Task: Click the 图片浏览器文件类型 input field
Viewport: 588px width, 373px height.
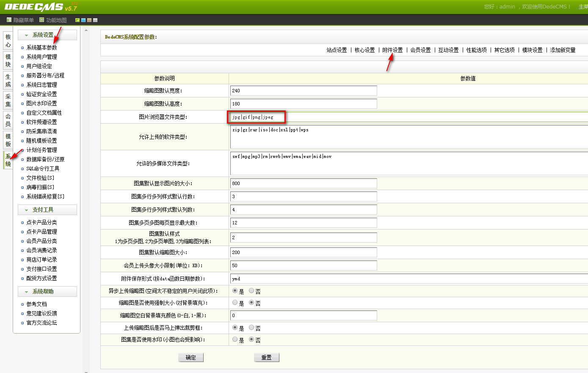Action: [409, 117]
